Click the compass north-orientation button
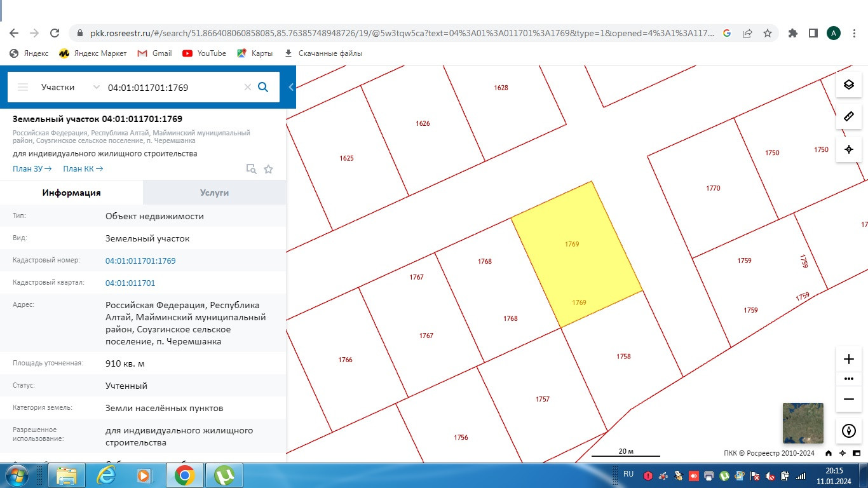 pyautogui.click(x=849, y=431)
